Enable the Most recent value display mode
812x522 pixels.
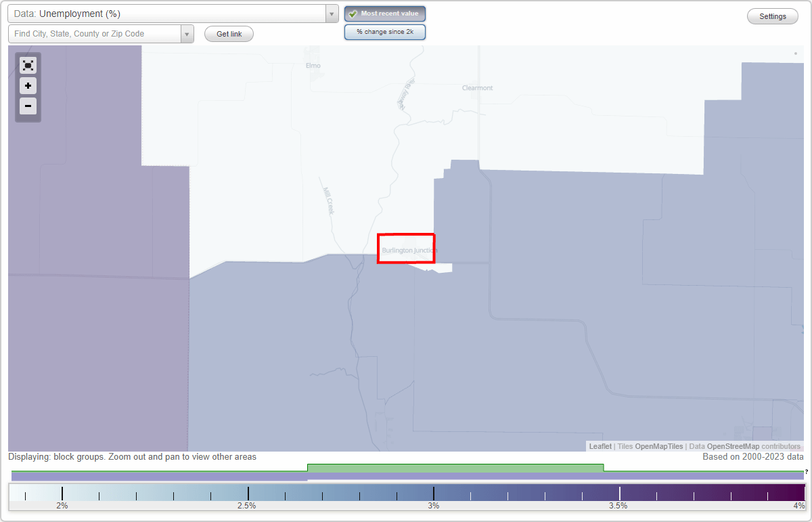point(385,13)
